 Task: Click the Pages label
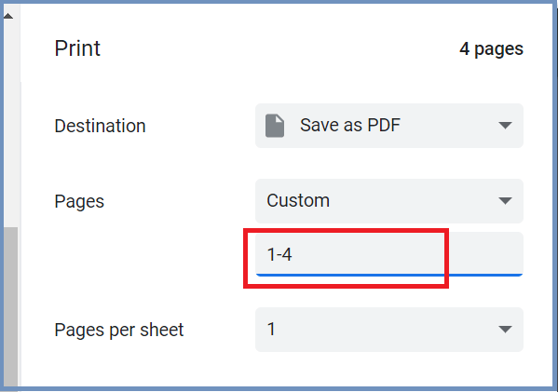[79, 202]
